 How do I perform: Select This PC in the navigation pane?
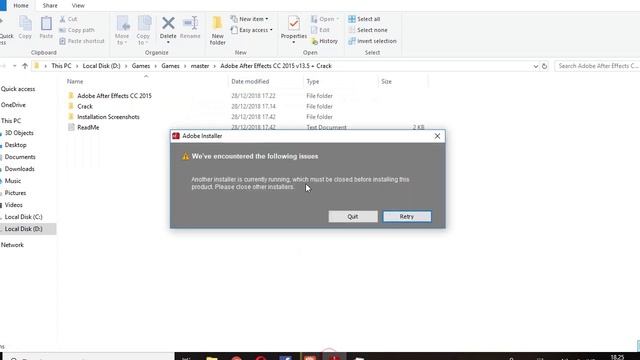[x=11, y=121]
